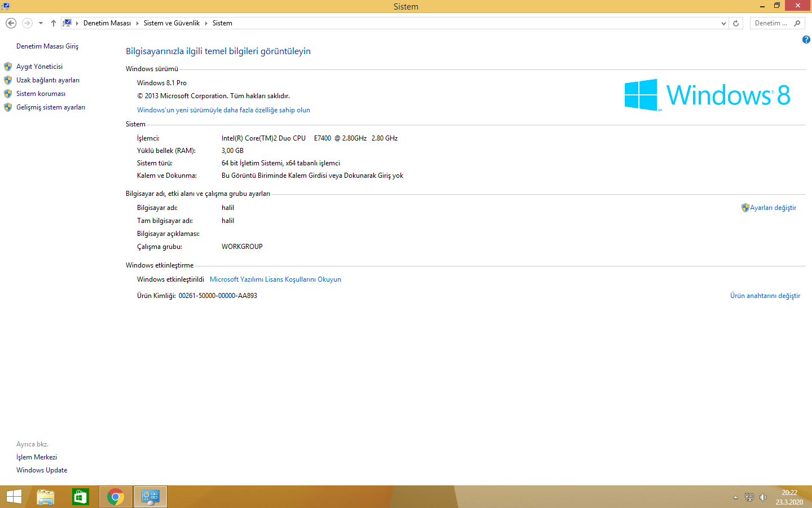Open Gelişmiş sistem ayarları
This screenshot has width=812, height=508.
click(51, 107)
